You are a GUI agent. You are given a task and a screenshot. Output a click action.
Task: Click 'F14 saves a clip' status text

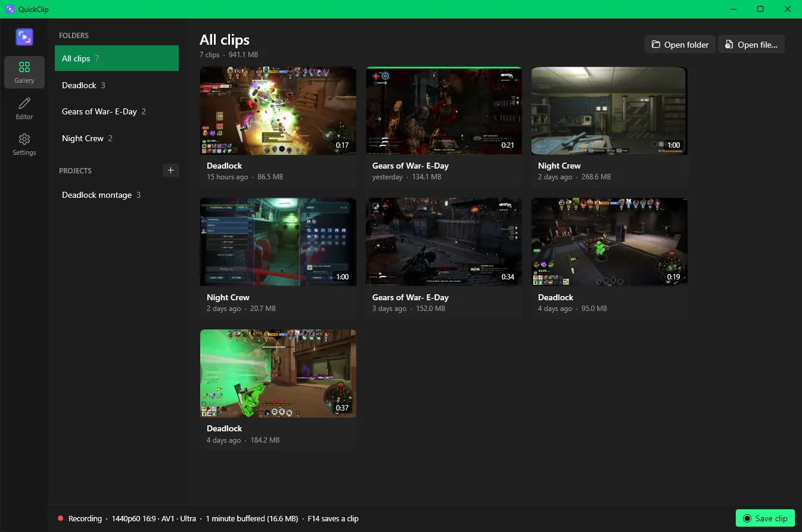point(333,518)
